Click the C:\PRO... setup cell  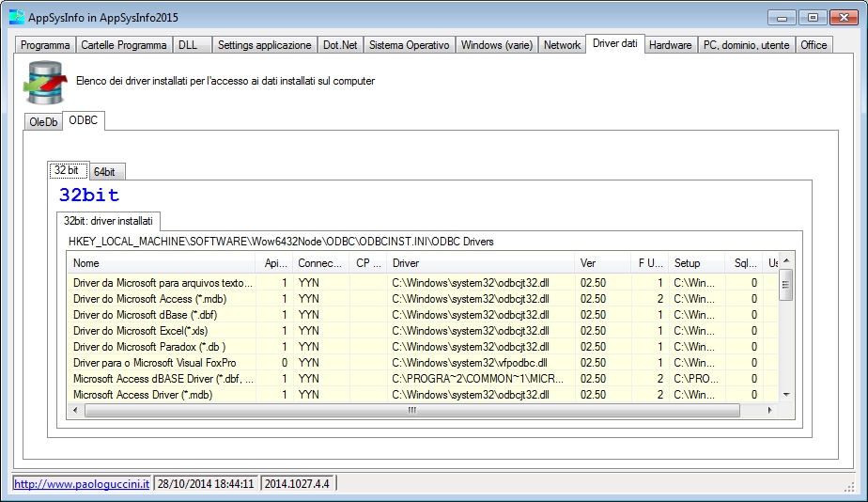696,379
